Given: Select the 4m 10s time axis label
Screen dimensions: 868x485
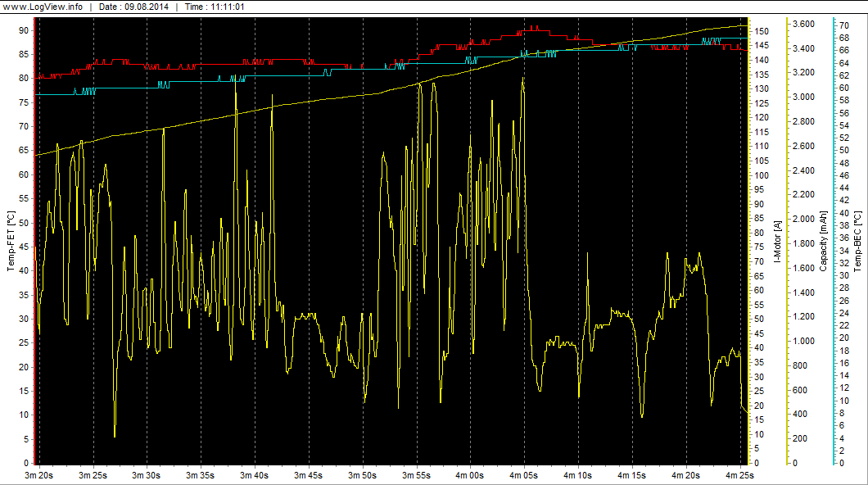Looking at the screenshot, I should pyautogui.click(x=577, y=475).
